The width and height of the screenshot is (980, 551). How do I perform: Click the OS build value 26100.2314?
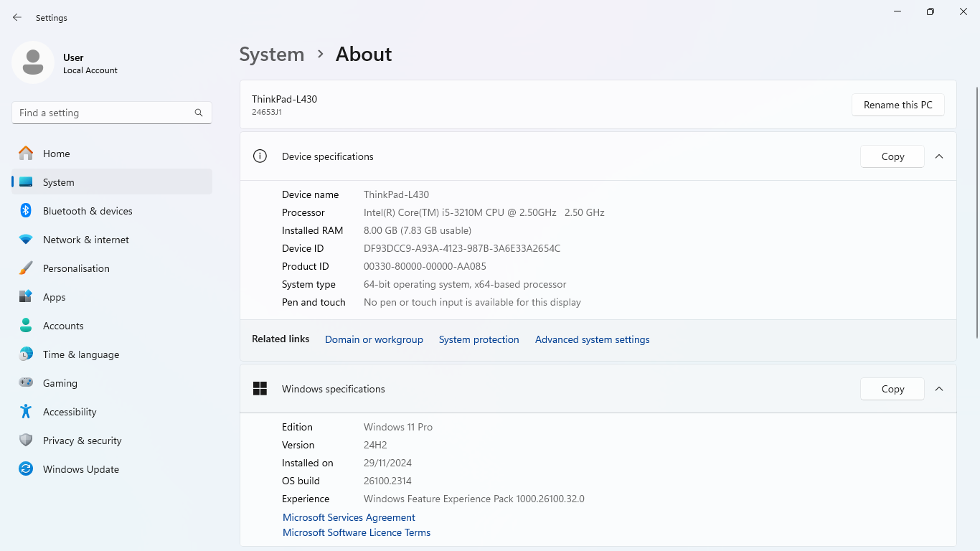pos(387,481)
